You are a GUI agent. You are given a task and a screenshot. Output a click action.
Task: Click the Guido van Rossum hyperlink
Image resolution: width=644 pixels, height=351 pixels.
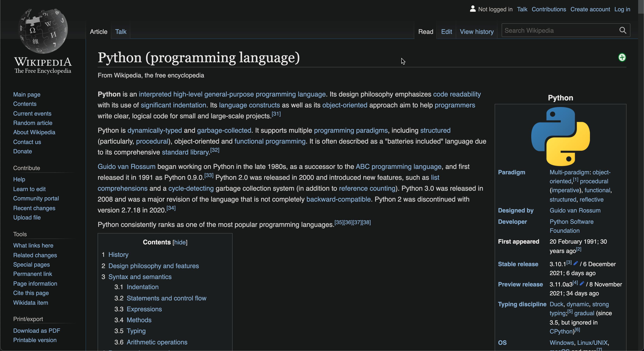pyautogui.click(x=126, y=166)
